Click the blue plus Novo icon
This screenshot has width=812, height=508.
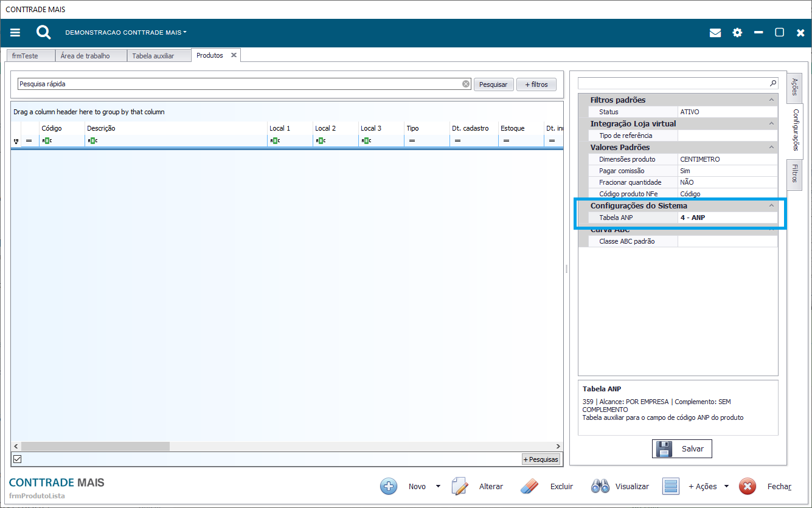click(389, 486)
